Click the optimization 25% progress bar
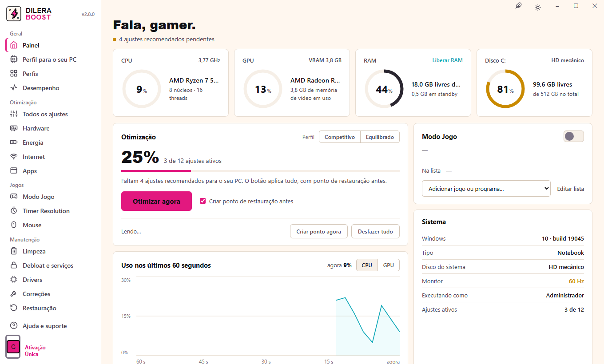604x364 pixels. tap(260, 170)
